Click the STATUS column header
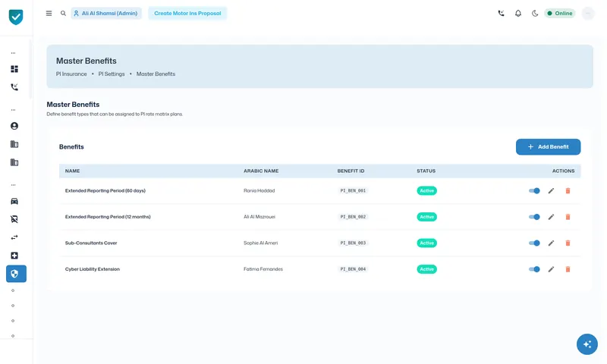The width and height of the screenshot is (607, 364). (x=426, y=171)
